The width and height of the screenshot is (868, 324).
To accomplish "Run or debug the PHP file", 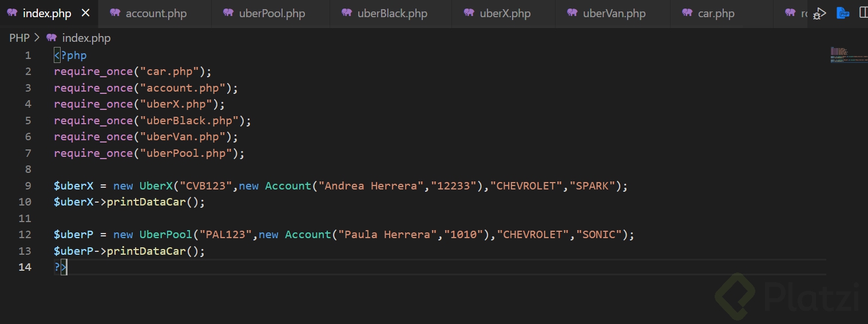I will point(820,13).
